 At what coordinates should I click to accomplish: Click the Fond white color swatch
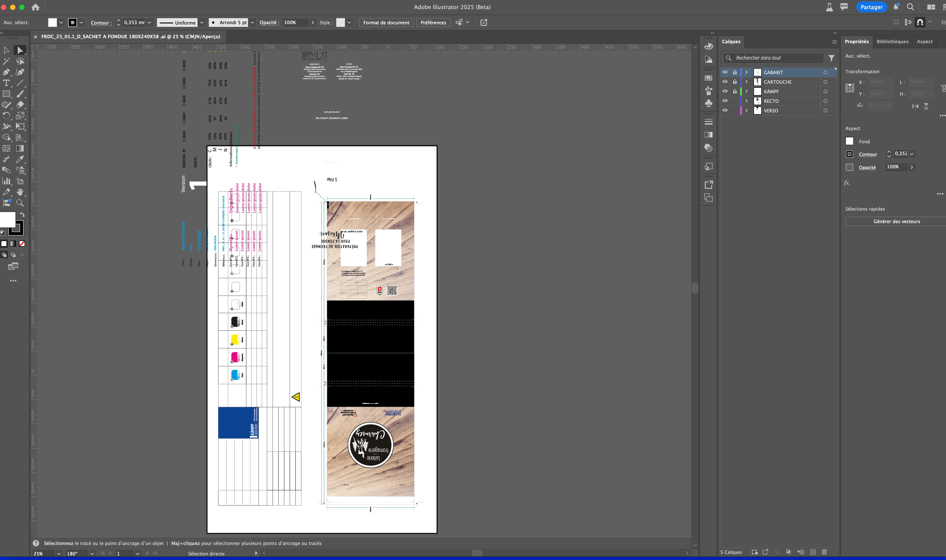849,141
